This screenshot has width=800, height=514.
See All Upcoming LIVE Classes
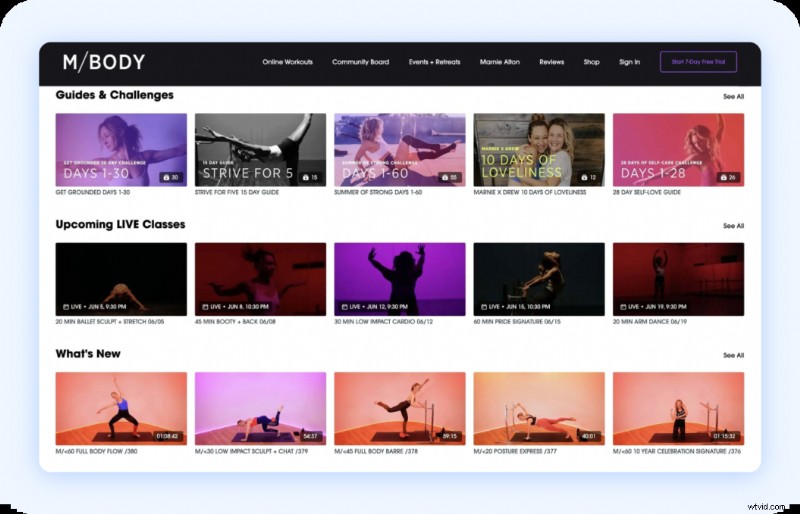(x=733, y=226)
